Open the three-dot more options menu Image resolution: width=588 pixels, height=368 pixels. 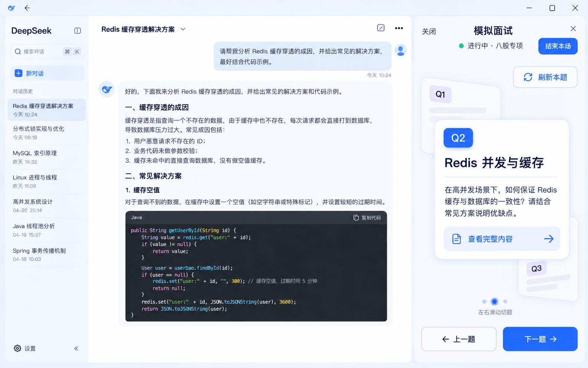click(399, 28)
